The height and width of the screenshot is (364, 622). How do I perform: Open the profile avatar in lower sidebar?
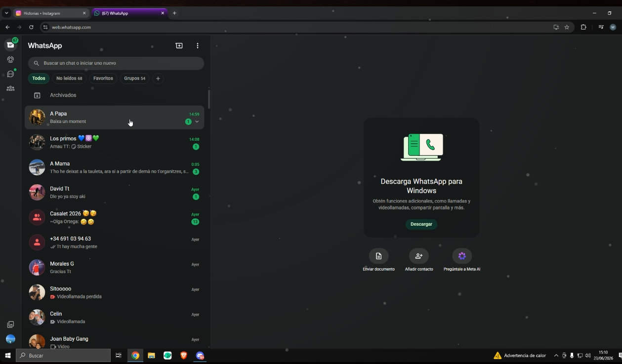tap(10, 339)
